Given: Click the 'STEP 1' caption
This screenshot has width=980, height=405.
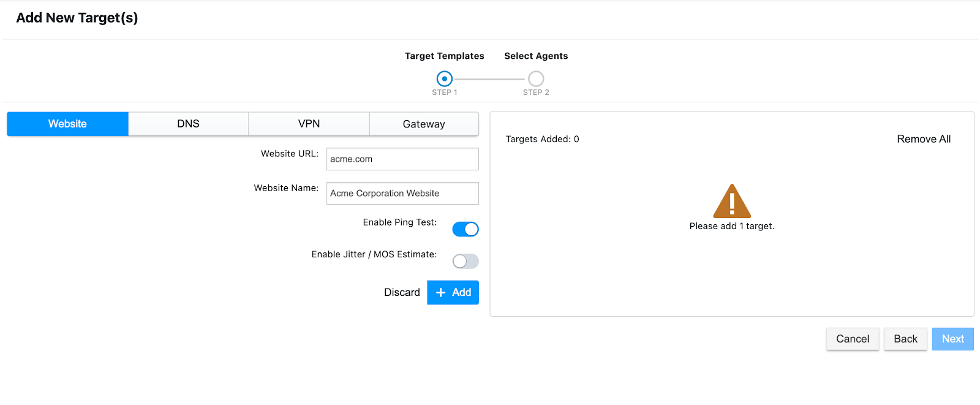Looking at the screenshot, I should (445, 93).
